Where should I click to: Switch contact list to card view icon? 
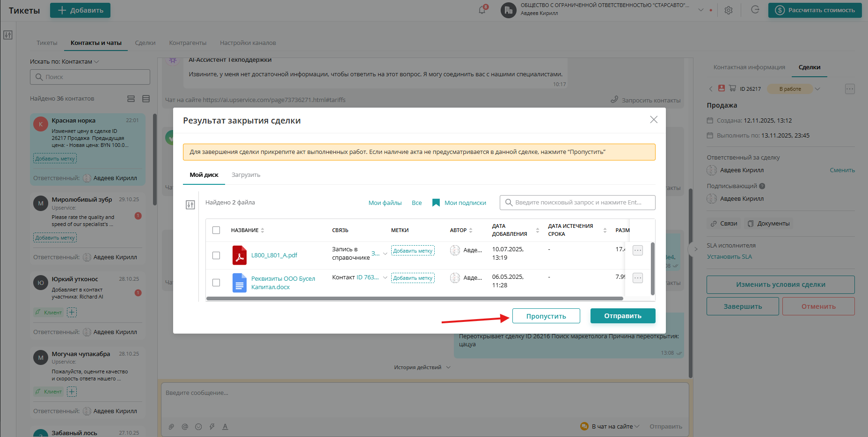pyautogui.click(x=131, y=99)
